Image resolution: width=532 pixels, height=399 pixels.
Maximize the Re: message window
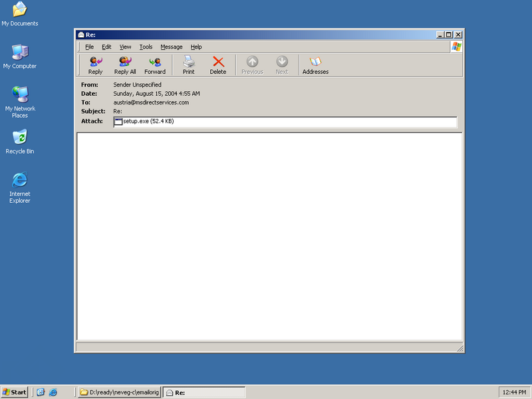point(448,35)
